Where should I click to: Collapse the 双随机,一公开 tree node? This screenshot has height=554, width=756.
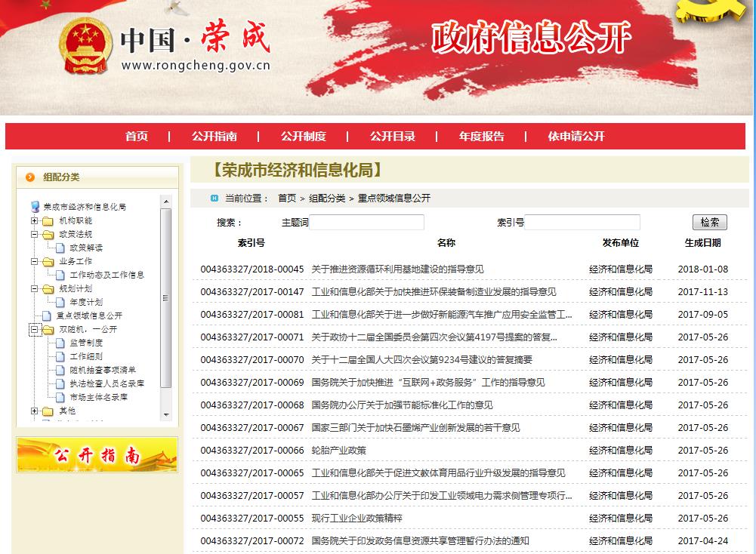(x=35, y=330)
